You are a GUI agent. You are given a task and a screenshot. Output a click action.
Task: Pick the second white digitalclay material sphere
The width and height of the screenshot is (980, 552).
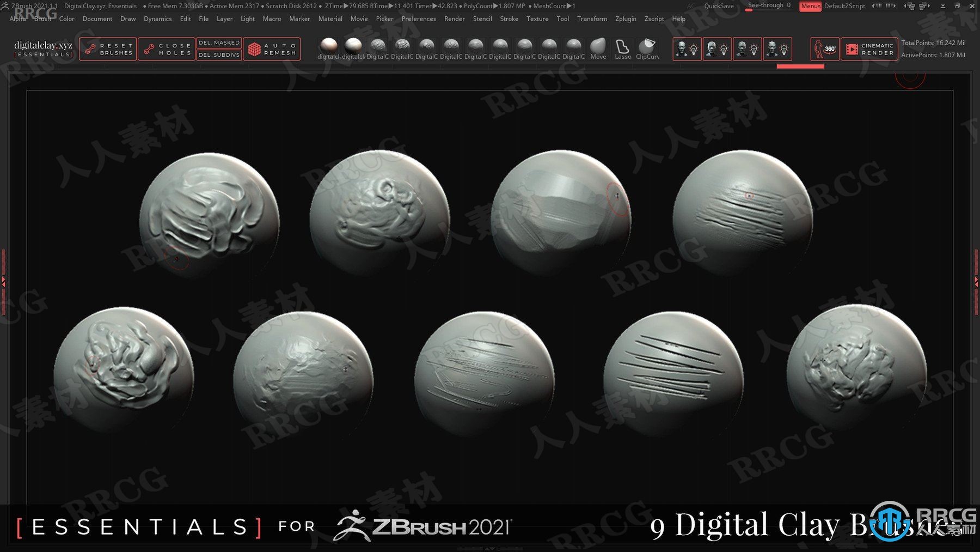[353, 49]
